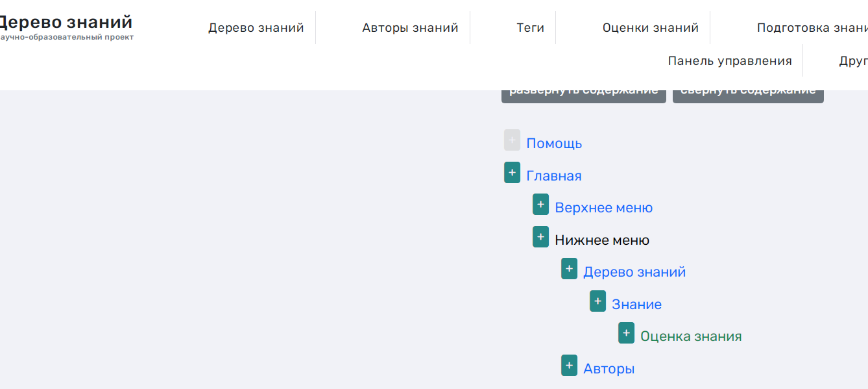Select Оценки знаний in the top menu
This screenshot has width=868, height=389.
pos(650,27)
